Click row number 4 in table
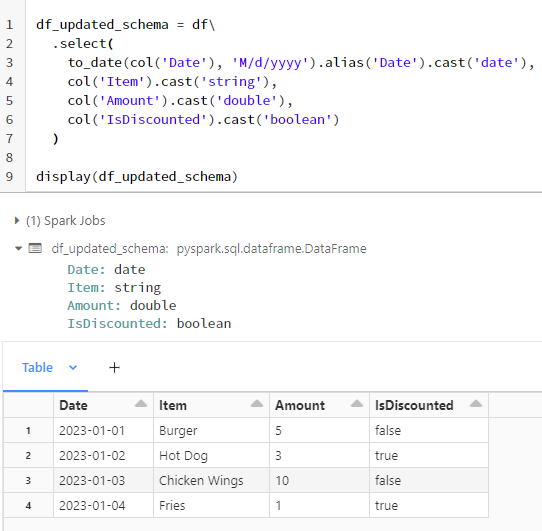This screenshot has width=542, height=531. (x=28, y=505)
